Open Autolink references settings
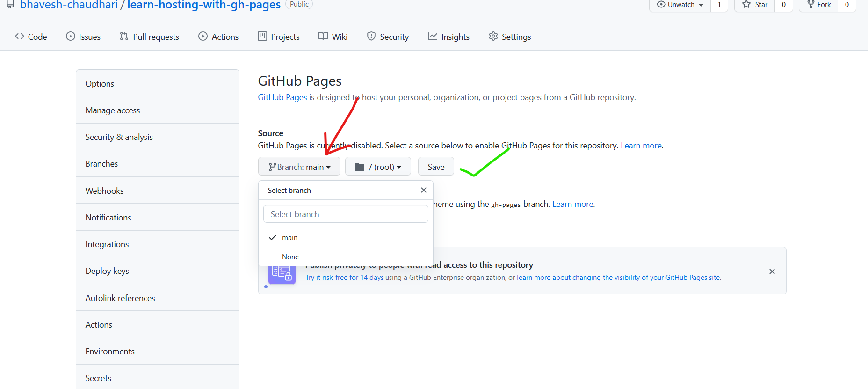This screenshot has height=389, width=868. pos(158,298)
